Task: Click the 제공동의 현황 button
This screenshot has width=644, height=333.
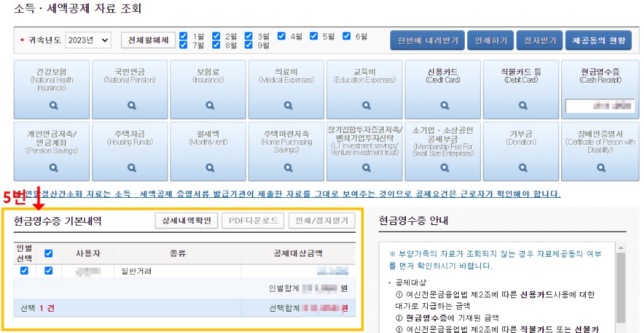Action: click(599, 40)
